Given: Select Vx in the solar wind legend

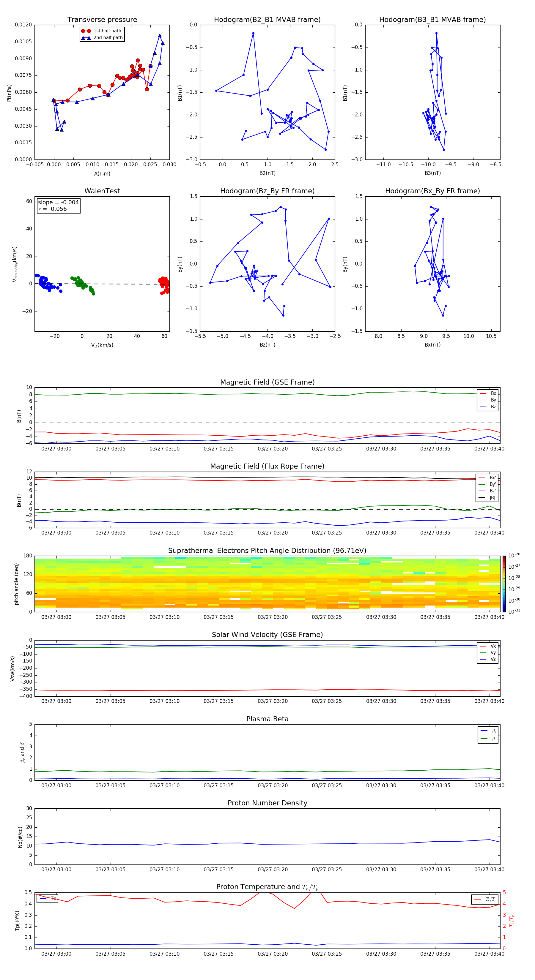Looking at the screenshot, I should (x=488, y=646).
